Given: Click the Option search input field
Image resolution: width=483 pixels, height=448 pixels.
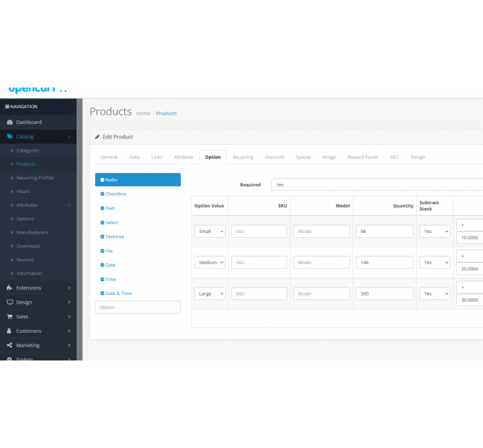Looking at the screenshot, I should pos(138,307).
